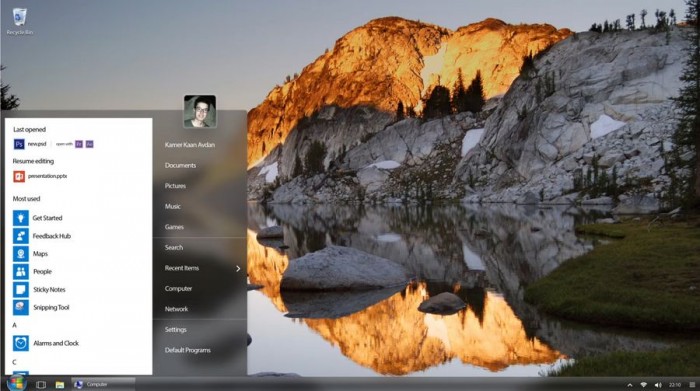Launch the Alarms and Clock icon
The image size is (700, 391).
pyautogui.click(x=21, y=343)
